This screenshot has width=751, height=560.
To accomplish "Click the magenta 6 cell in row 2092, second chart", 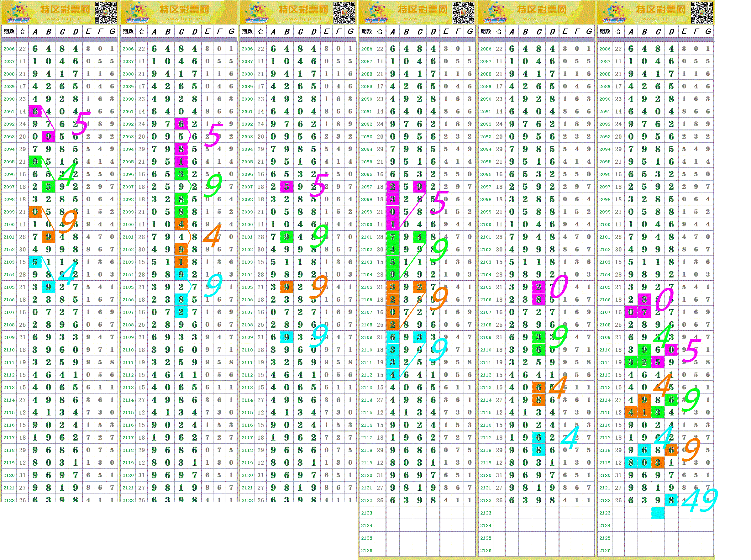I will tap(181, 124).
